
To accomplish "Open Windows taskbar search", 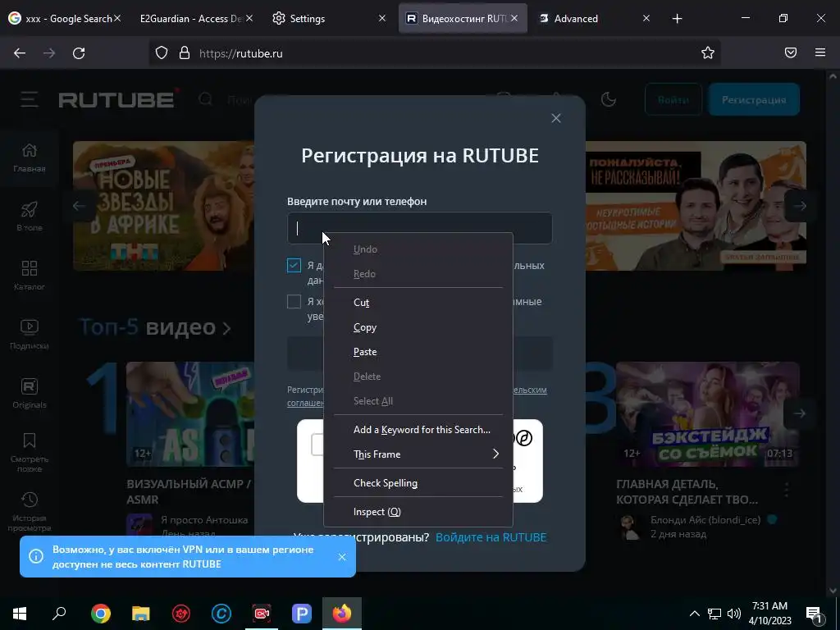I will [59, 614].
